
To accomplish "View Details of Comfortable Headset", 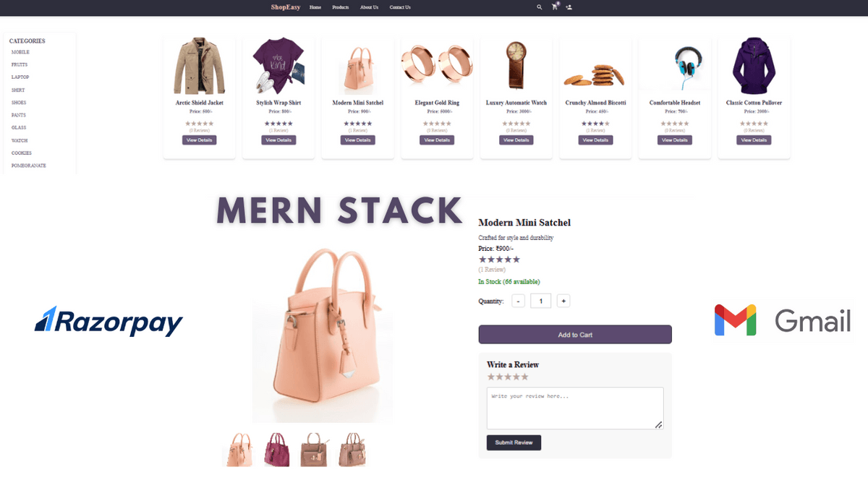I will click(675, 140).
